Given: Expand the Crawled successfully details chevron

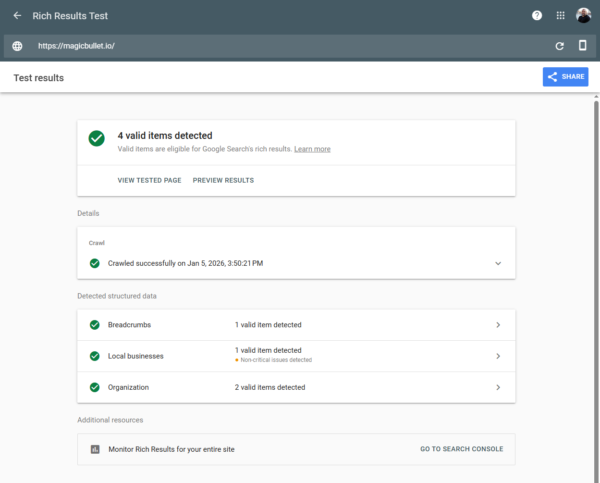Looking at the screenshot, I should click(x=498, y=263).
